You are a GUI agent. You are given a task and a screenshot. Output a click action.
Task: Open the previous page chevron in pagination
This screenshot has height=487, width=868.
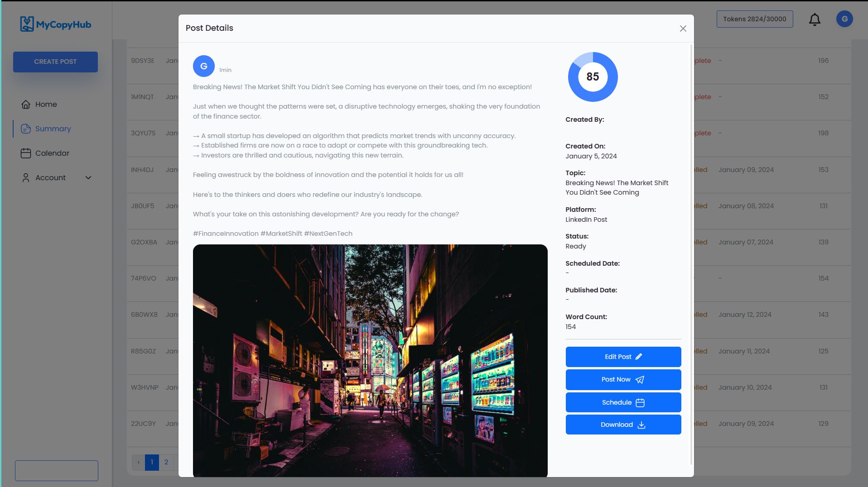(138, 462)
